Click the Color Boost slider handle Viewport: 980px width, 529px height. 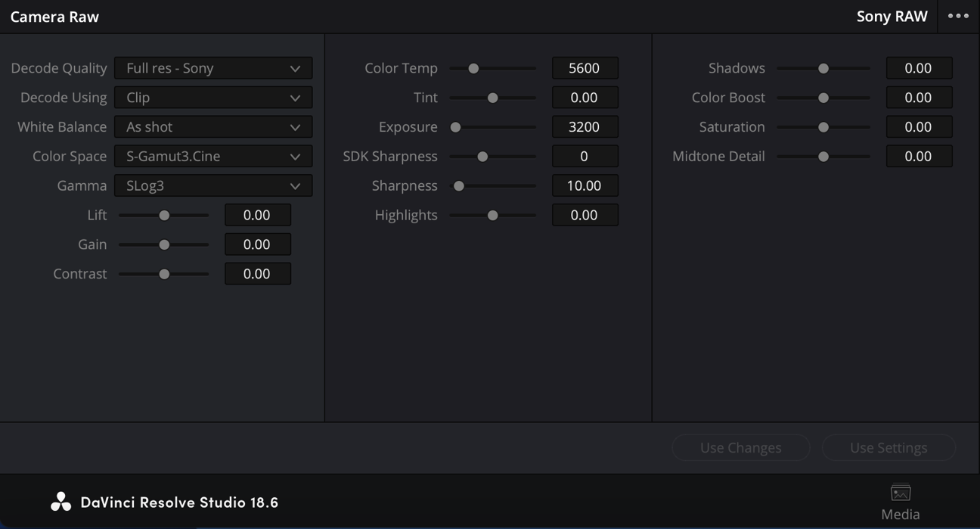(823, 98)
